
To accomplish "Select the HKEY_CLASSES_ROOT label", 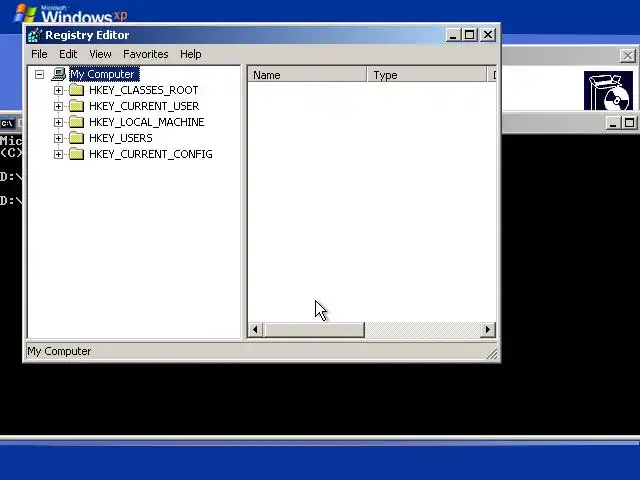I will point(144,90).
